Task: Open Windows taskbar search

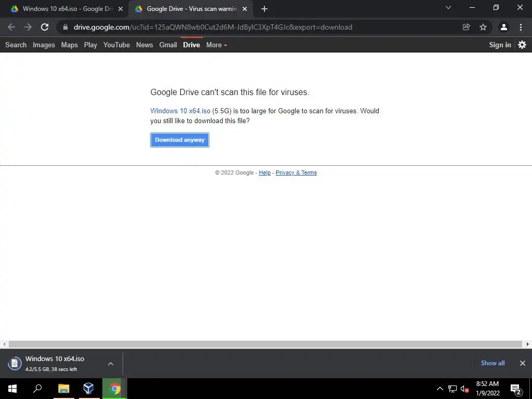Action: [37, 389]
